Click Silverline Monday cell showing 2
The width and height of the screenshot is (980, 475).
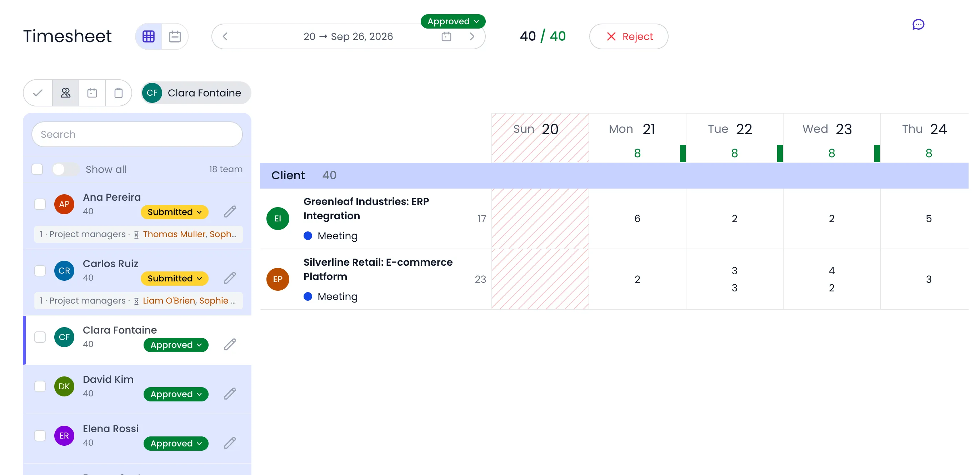637,280
